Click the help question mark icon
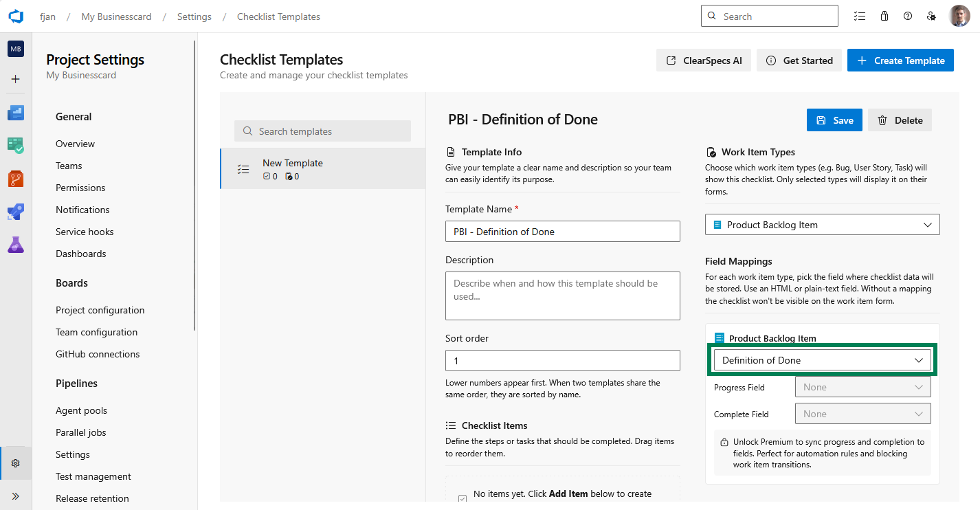 pyautogui.click(x=908, y=16)
